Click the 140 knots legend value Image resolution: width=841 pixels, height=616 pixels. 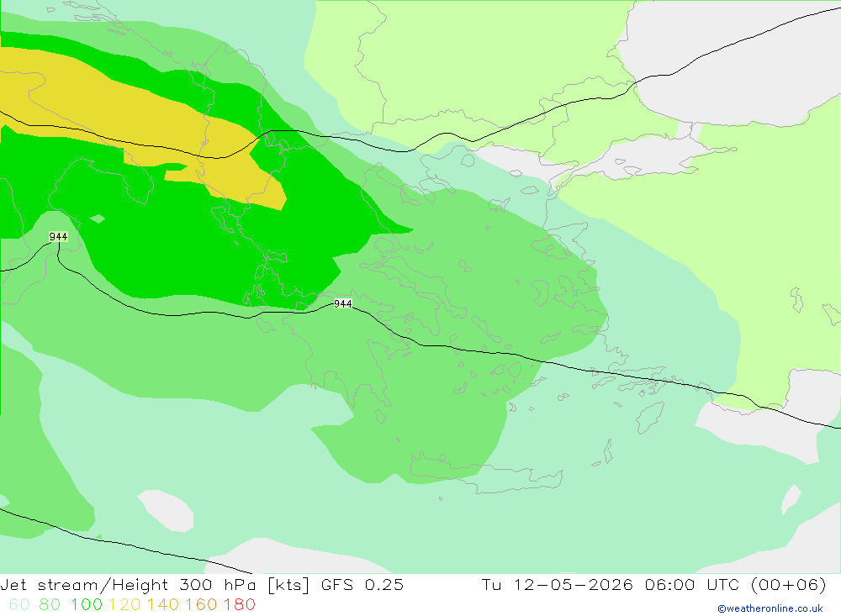(x=163, y=604)
